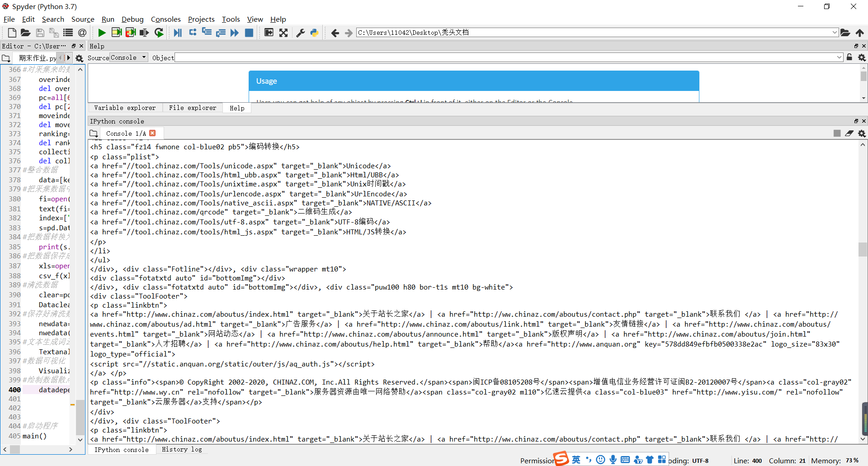This screenshot has width=868, height=466.
Task: Open the Projects menu
Action: point(201,19)
